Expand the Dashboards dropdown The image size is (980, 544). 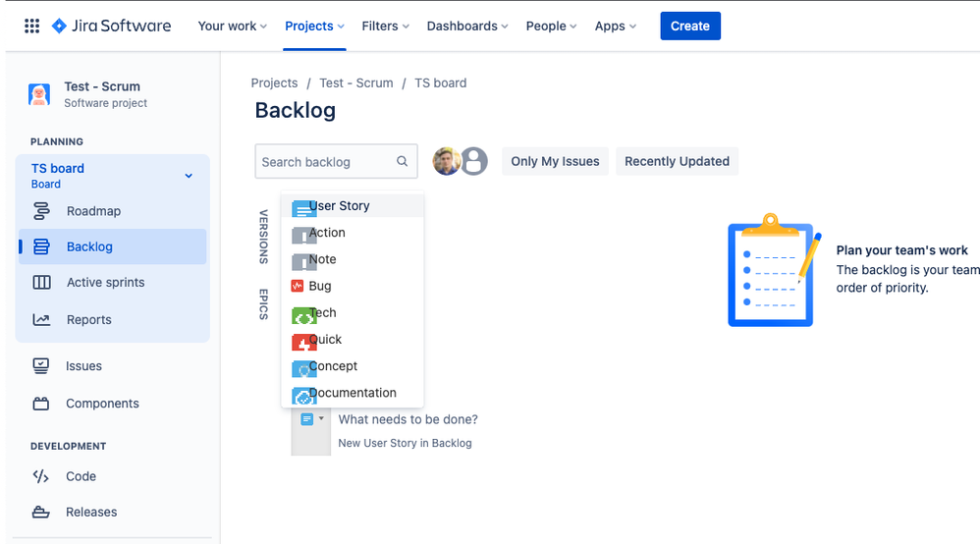(x=467, y=26)
